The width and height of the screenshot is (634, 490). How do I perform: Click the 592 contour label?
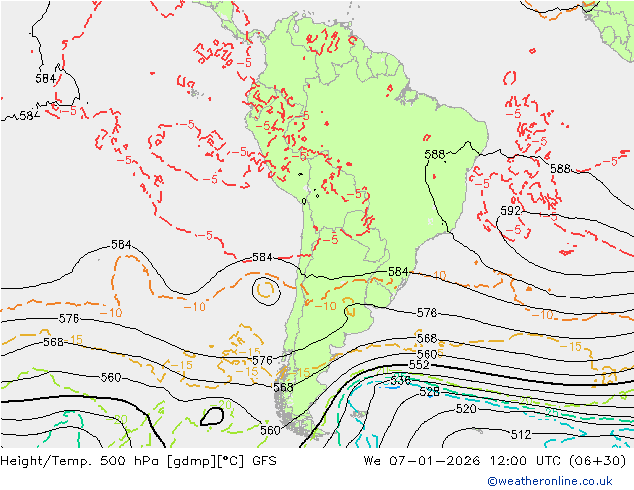[510, 211]
